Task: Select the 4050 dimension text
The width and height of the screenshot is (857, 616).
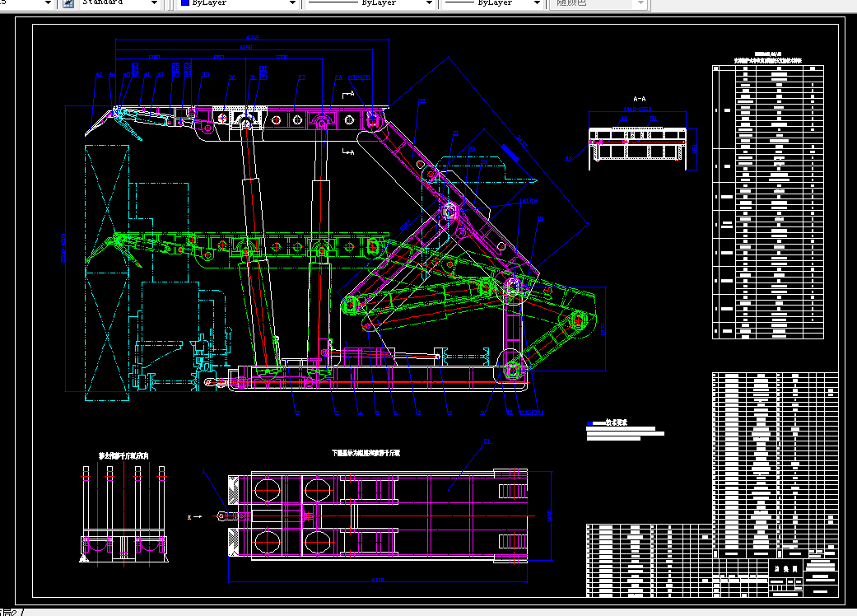Action: tap(246, 48)
